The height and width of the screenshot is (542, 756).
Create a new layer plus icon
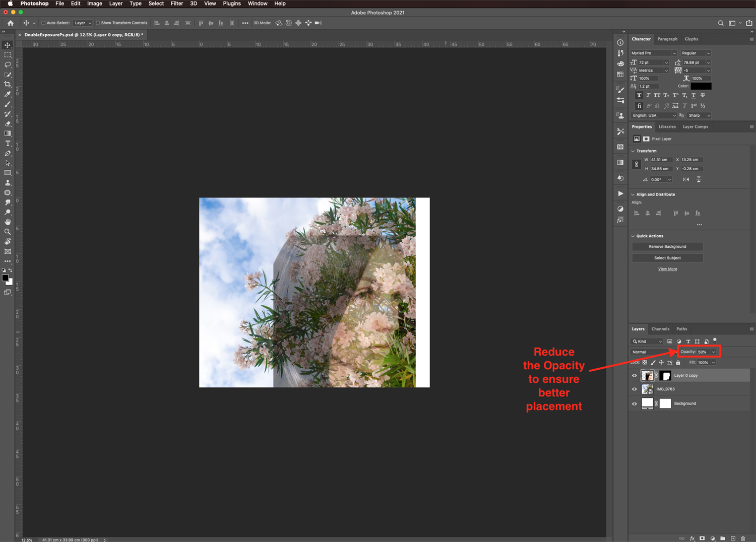point(733,538)
